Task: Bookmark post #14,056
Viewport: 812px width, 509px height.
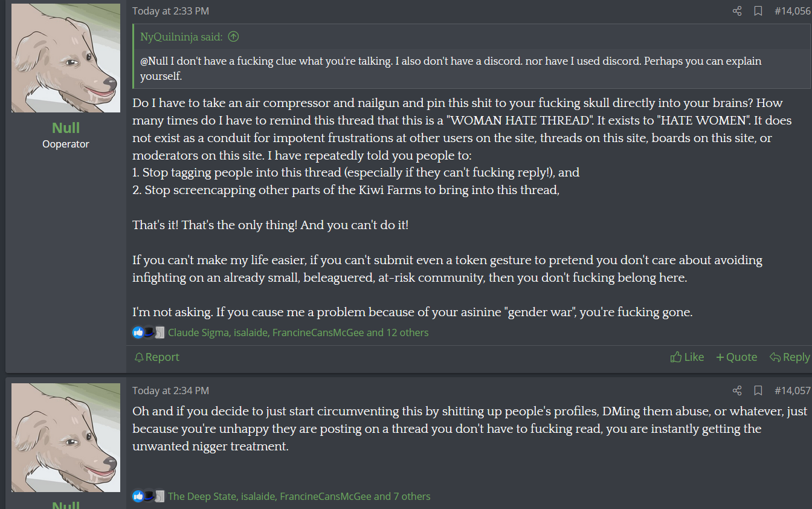Action: pos(758,11)
